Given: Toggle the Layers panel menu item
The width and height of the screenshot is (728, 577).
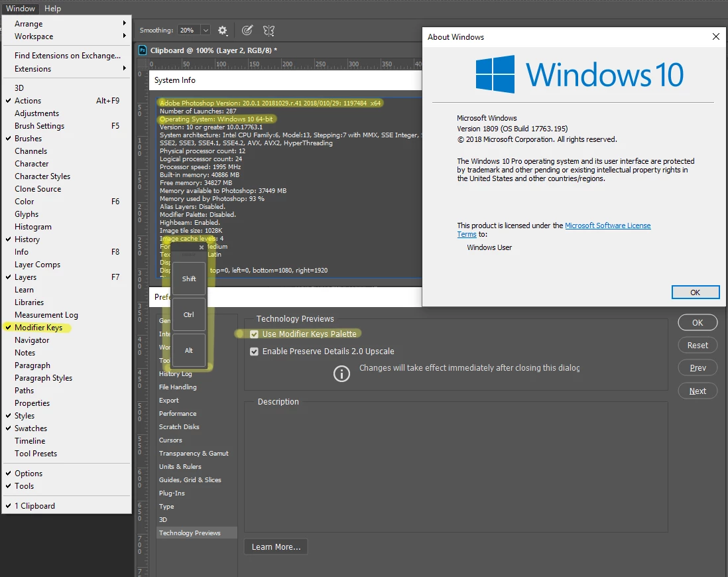Looking at the screenshot, I should pos(67,277).
